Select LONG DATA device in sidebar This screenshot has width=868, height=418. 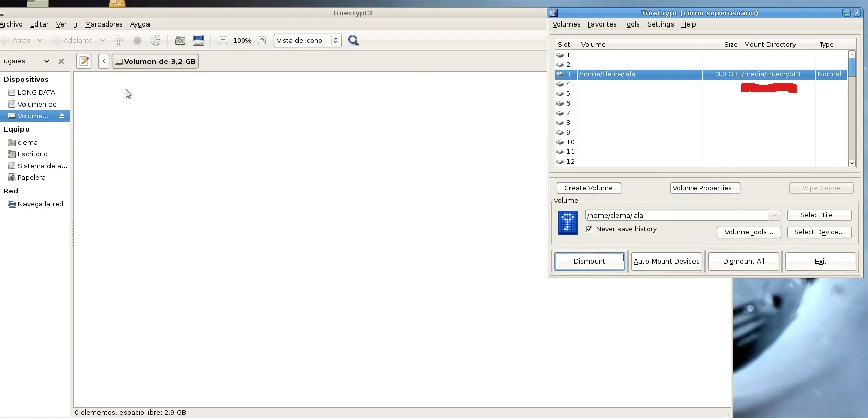(36, 92)
